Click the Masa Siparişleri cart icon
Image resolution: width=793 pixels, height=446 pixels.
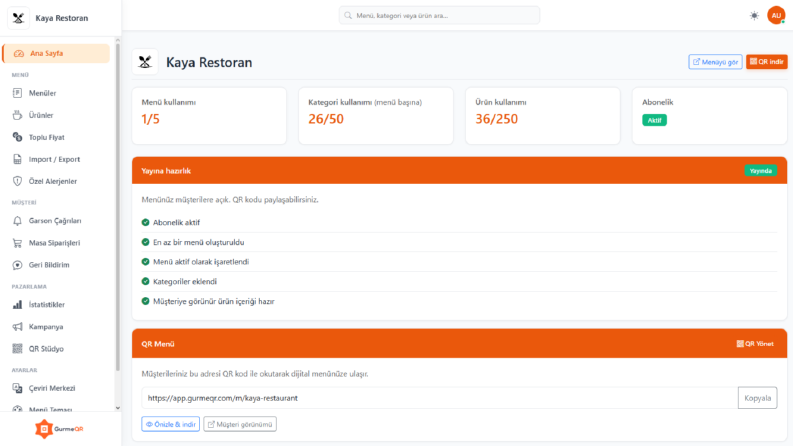17,243
